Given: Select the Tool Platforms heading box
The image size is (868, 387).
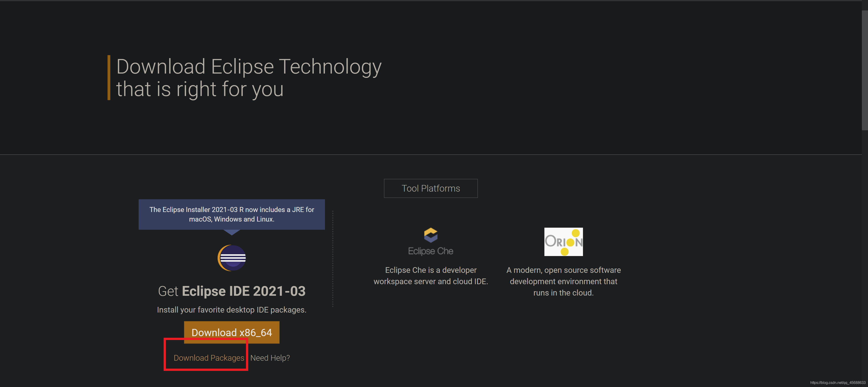Looking at the screenshot, I should [x=431, y=188].
